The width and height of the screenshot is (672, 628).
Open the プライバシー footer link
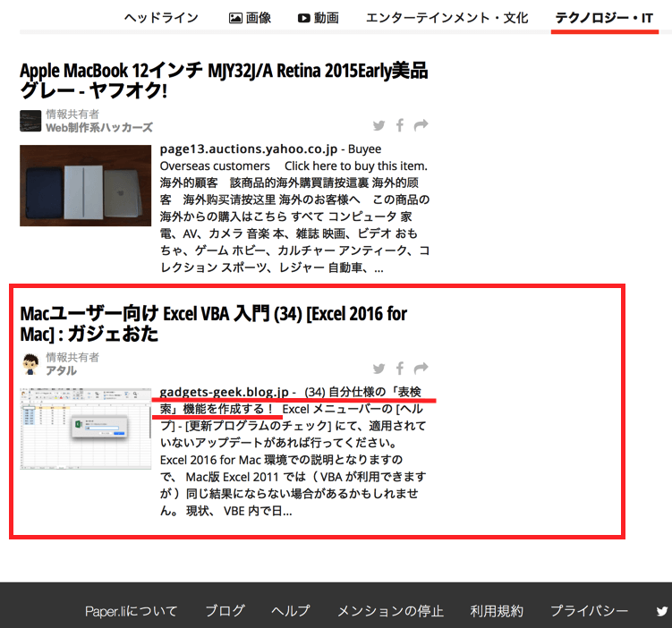pos(589,611)
